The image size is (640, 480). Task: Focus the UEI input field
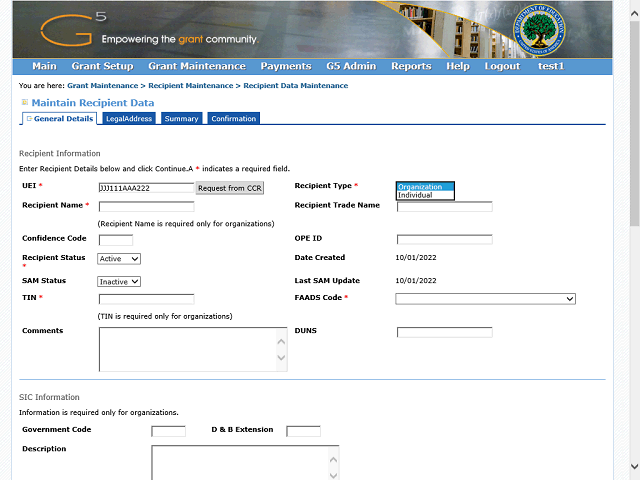(147, 188)
